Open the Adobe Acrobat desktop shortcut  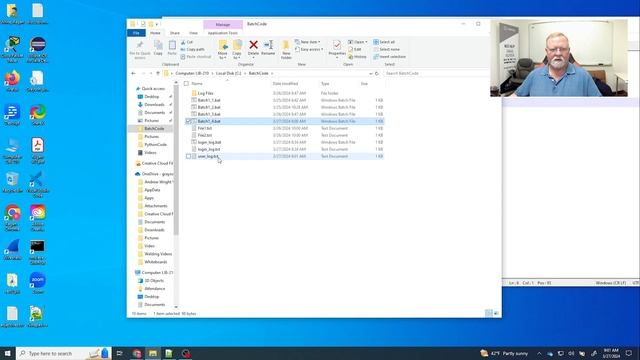[38, 150]
